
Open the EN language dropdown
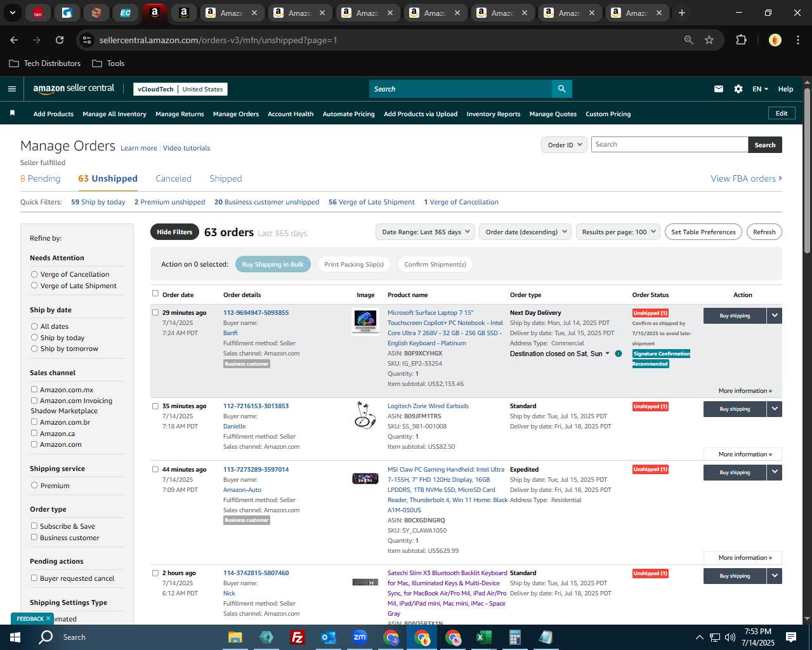pos(760,89)
